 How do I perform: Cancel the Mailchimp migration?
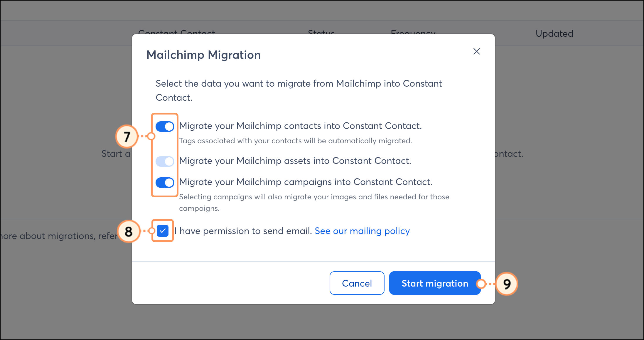click(357, 283)
